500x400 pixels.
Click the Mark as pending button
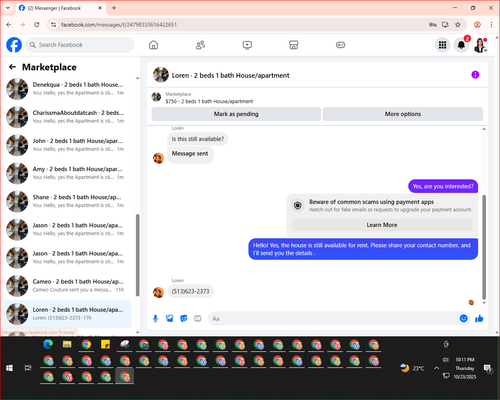(x=236, y=114)
